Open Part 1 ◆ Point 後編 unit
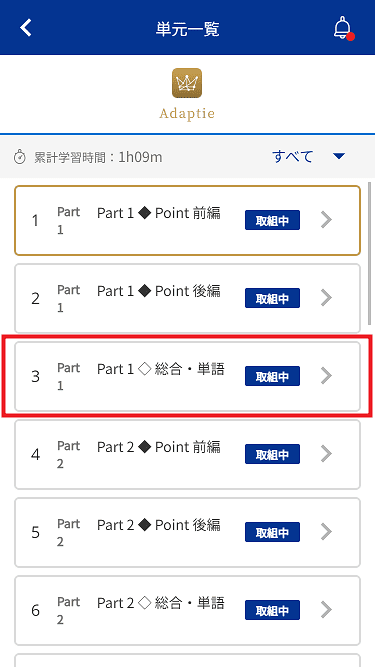The height and width of the screenshot is (667, 375). click(188, 298)
